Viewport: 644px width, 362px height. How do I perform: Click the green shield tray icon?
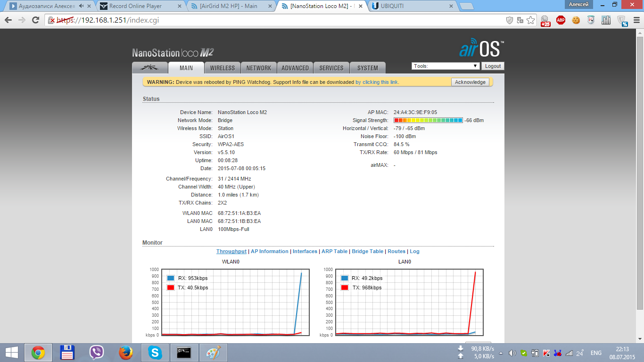[524, 353]
